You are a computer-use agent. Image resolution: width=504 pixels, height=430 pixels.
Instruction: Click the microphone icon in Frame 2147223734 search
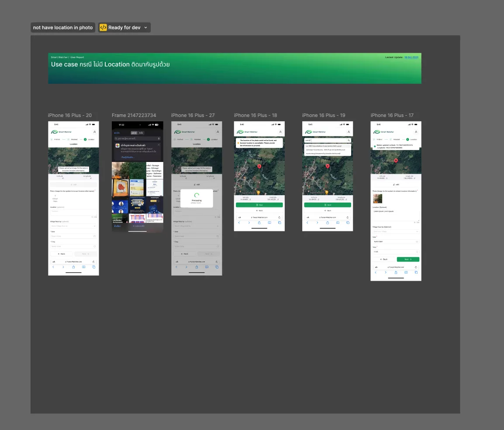pyautogui.click(x=159, y=138)
